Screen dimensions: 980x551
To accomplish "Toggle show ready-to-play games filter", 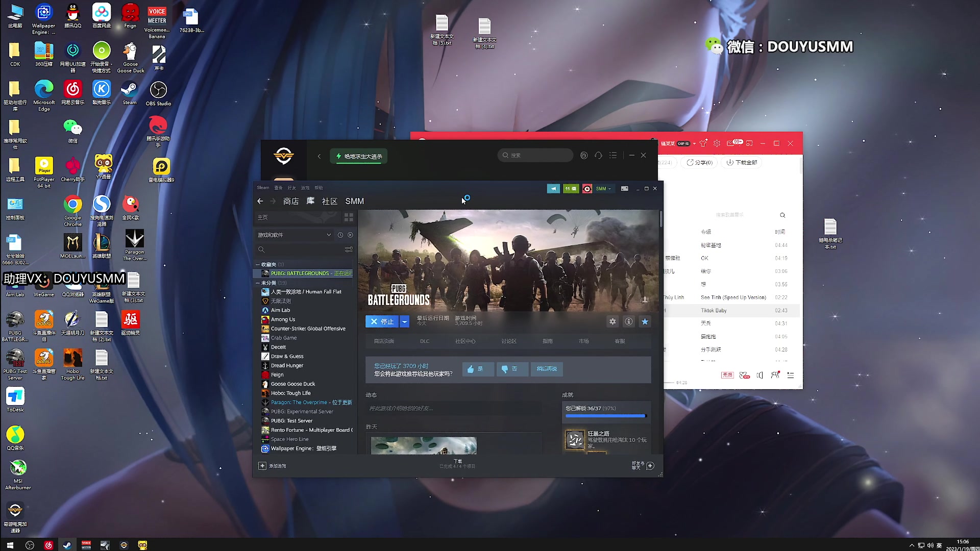I will click(350, 235).
